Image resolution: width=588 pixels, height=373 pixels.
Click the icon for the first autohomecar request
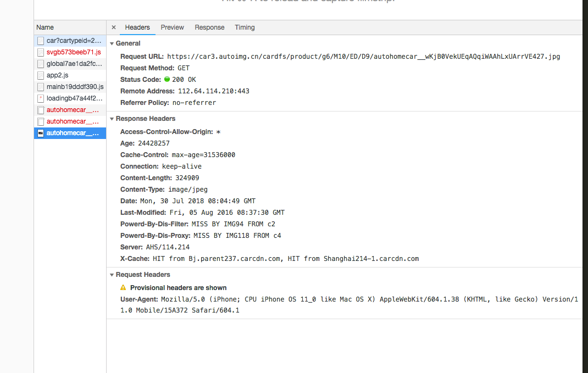tap(40, 109)
